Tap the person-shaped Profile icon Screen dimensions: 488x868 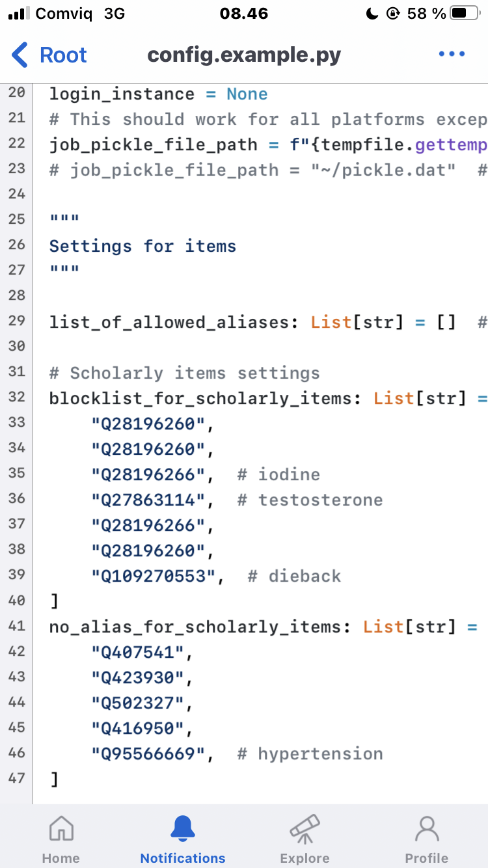click(427, 828)
